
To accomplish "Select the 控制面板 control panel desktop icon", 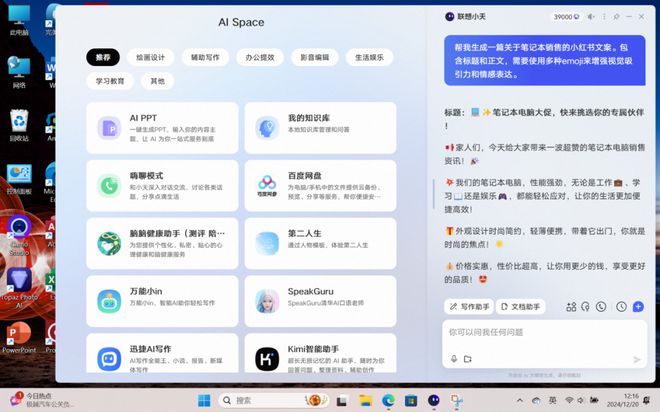I will (19, 180).
